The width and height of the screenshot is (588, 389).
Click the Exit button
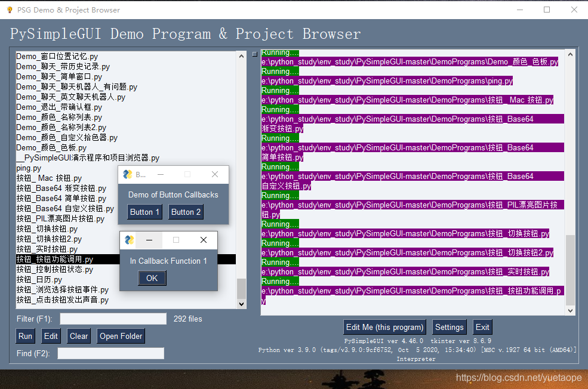tap(482, 327)
